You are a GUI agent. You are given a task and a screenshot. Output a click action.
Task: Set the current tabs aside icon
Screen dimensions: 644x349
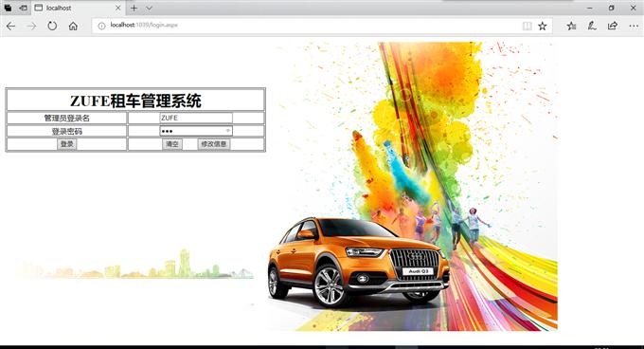click(24, 8)
